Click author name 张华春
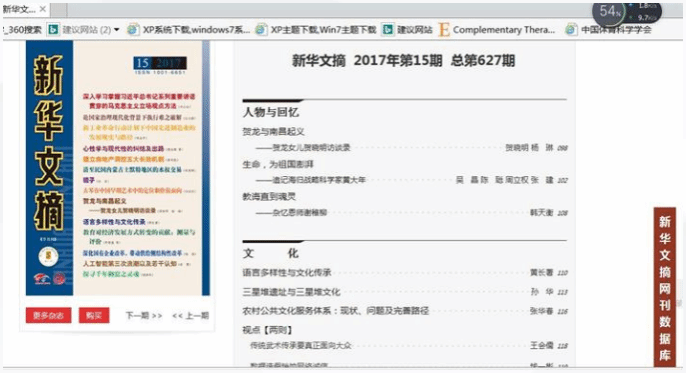686x373 pixels. pos(542,311)
